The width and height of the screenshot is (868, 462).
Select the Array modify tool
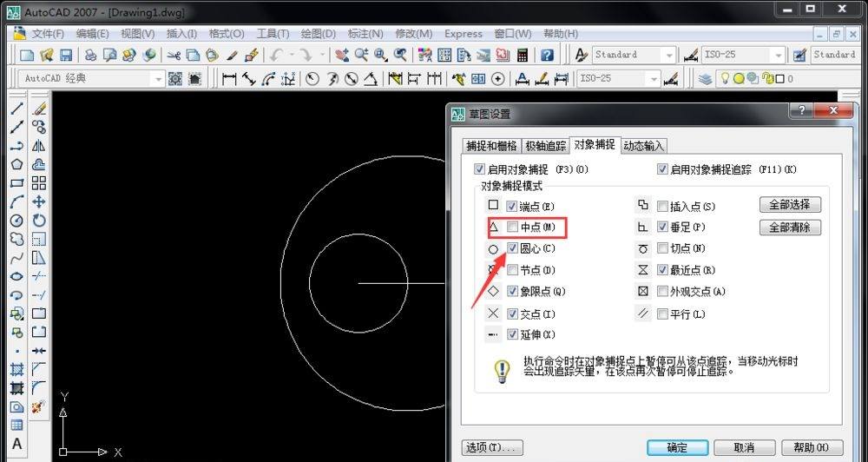39,183
